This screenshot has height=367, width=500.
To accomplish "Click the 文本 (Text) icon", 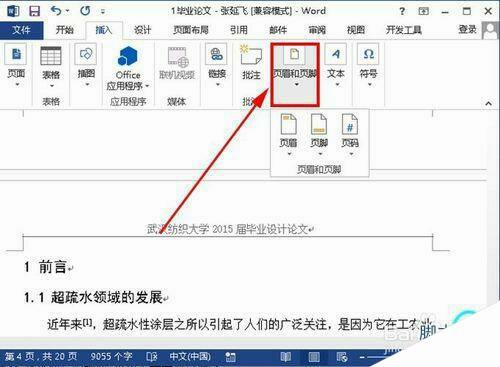I will 335,54.
